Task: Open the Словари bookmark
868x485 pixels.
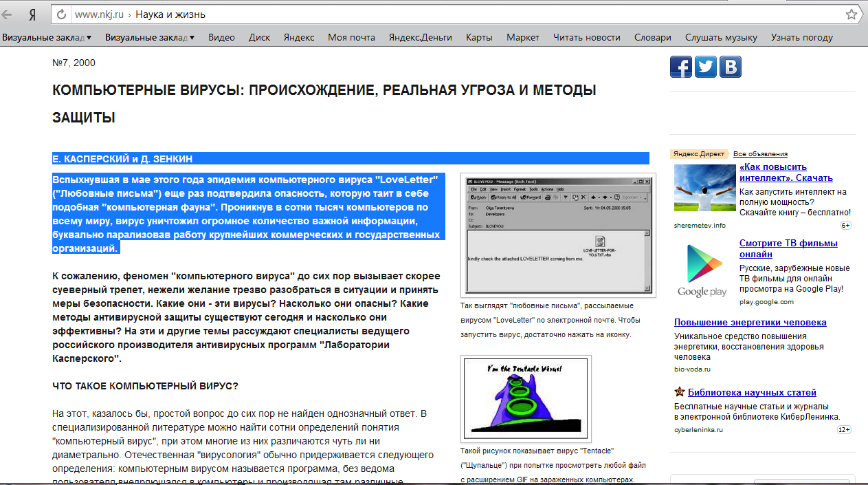Action: (652, 38)
